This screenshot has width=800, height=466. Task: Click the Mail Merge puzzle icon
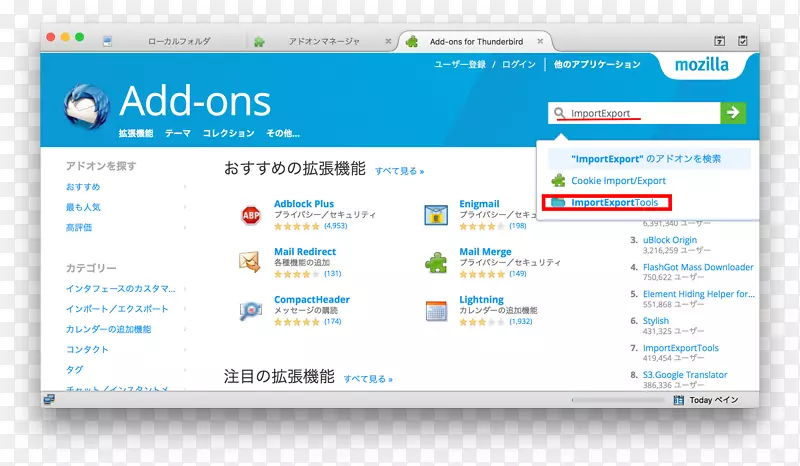pos(436,262)
